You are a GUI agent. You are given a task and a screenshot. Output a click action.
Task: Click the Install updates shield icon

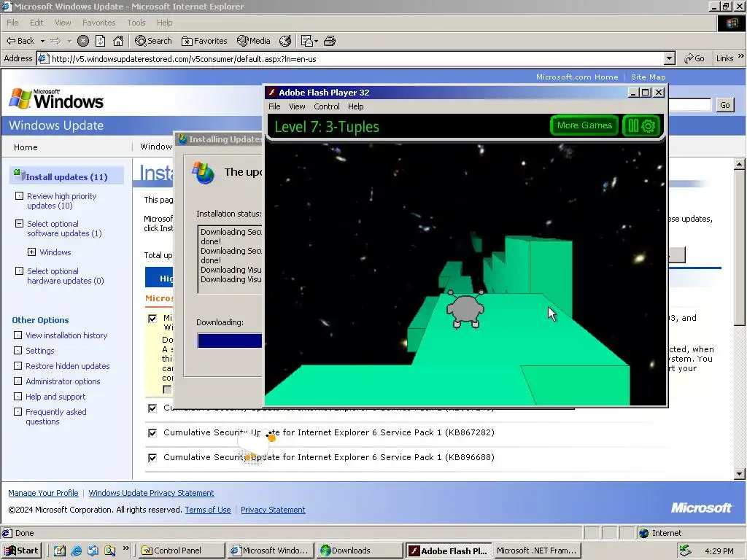click(19, 175)
